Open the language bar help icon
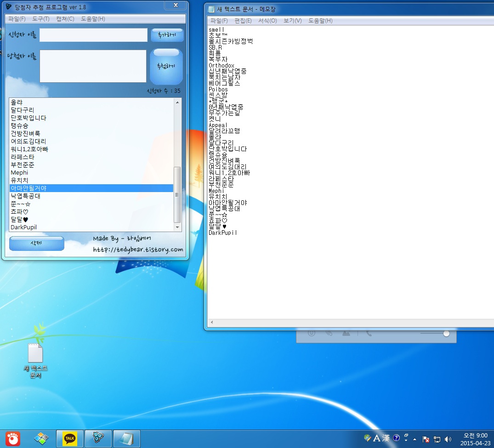The width and height of the screenshot is (494, 448). [x=396, y=438]
